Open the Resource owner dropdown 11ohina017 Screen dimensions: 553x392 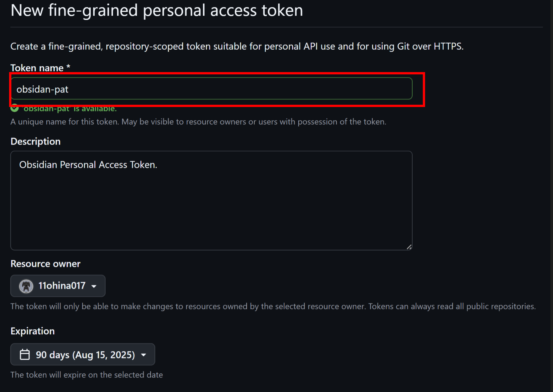58,286
